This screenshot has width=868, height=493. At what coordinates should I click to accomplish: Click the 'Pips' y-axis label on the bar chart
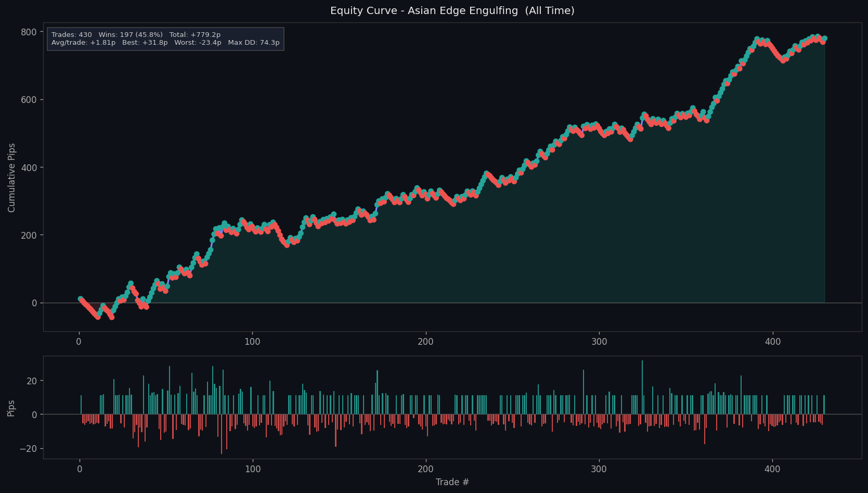pos(11,408)
